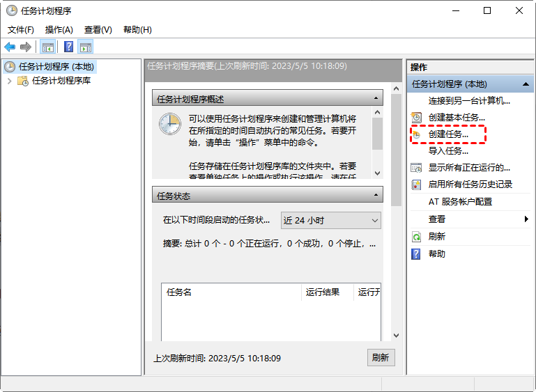The width and height of the screenshot is (536, 392).
Task: Click the 操作 pane header text
Action: tap(419, 68)
